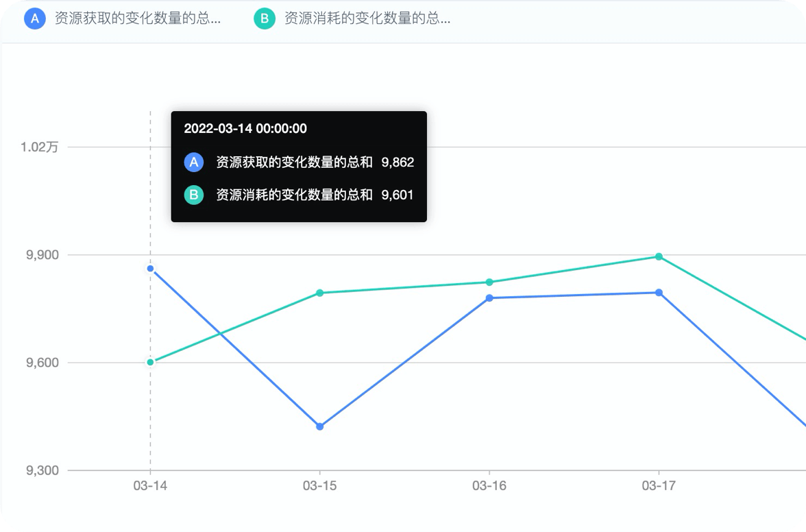
Task: Click the 9,862 value in the tooltip
Action: [x=398, y=162]
